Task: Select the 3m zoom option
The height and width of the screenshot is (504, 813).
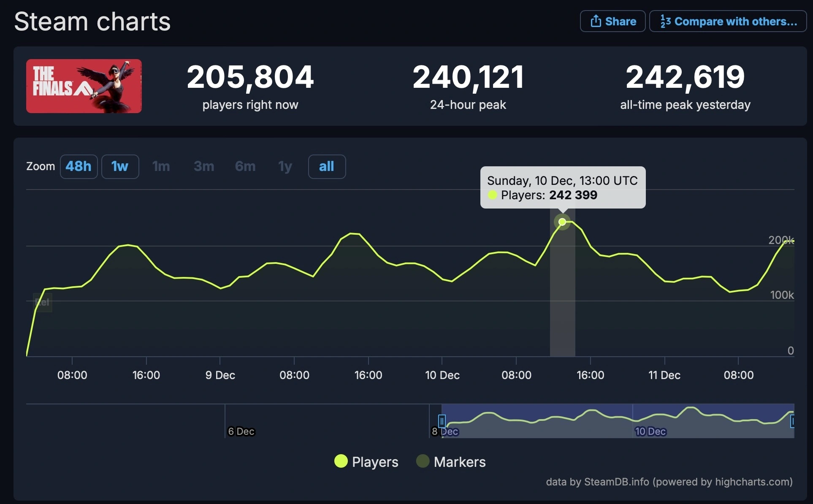Action: [x=204, y=166]
